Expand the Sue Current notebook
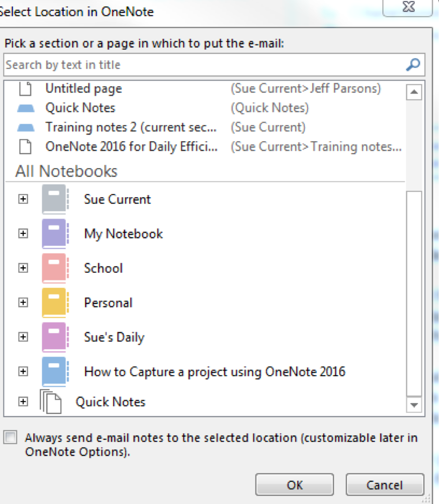Image resolution: width=439 pixels, height=504 pixels. pos(22,199)
